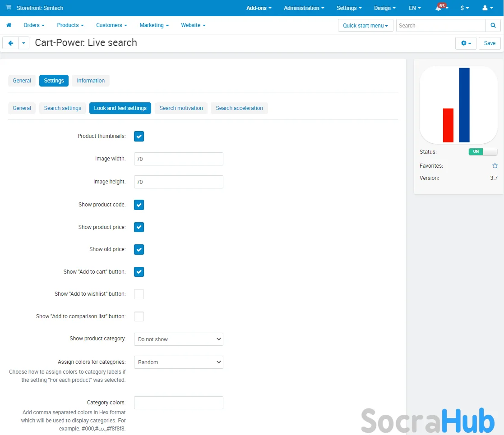Open Assign colors for categories dropdown
Image resolution: width=504 pixels, height=435 pixels.
(178, 362)
